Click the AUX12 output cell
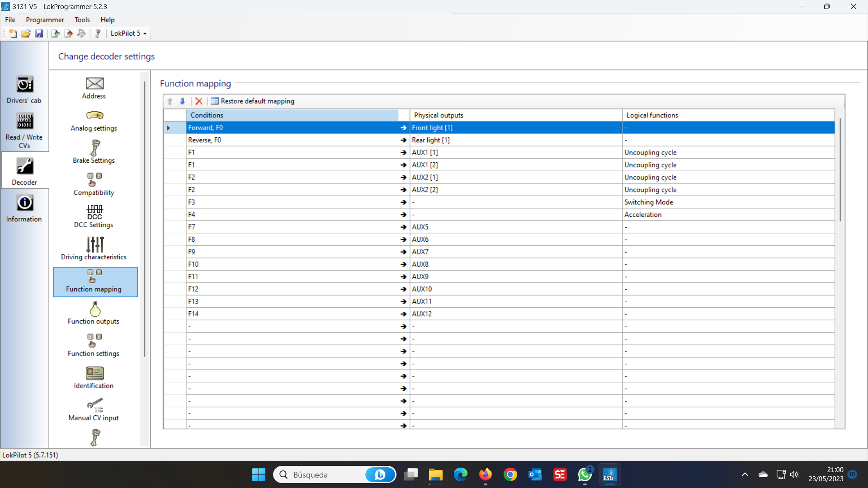This screenshot has width=868, height=488. click(x=516, y=314)
